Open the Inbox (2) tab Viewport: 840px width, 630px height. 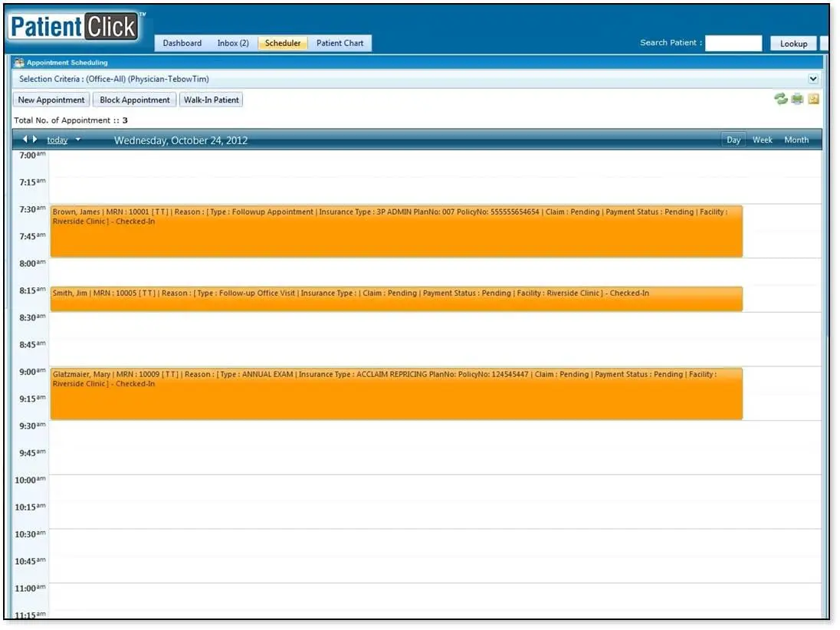[x=233, y=43]
